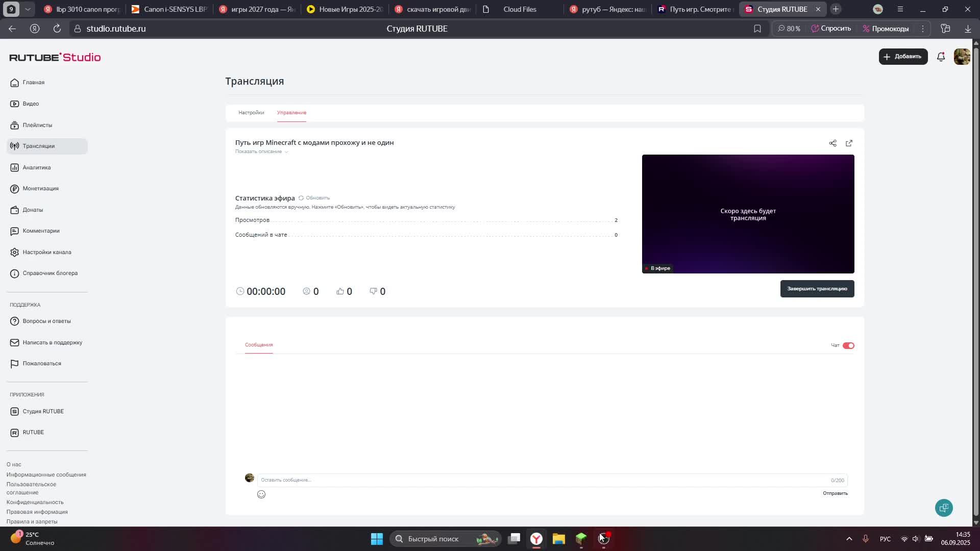Click the user avatar in the header
The width and height of the screenshot is (980, 551).
point(962,57)
